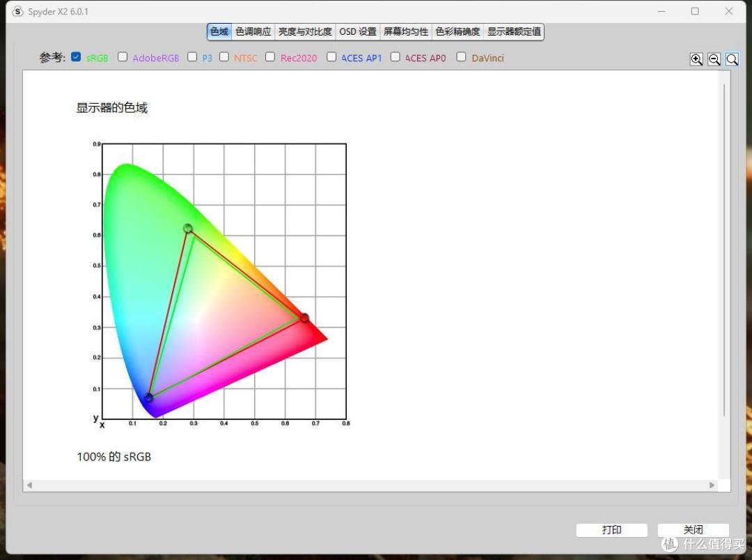
Task: Enable the AdobeRGB reference checkbox
Action: (x=123, y=56)
